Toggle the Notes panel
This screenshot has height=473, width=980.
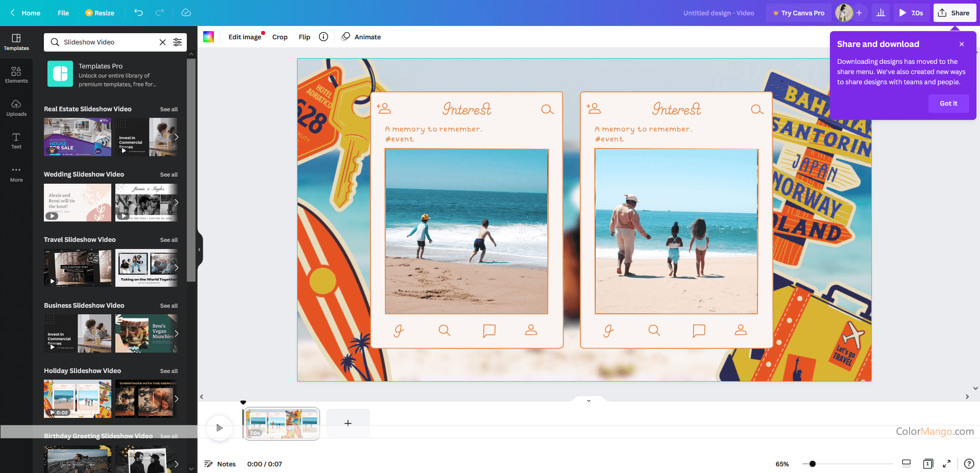pyautogui.click(x=220, y=464)
